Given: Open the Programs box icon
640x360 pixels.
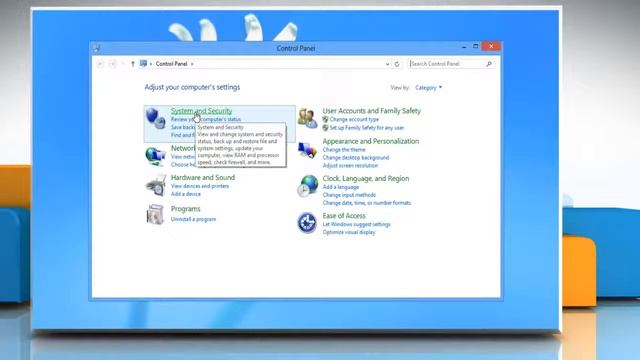Looking at the screenshot, I should click(155, 214).
